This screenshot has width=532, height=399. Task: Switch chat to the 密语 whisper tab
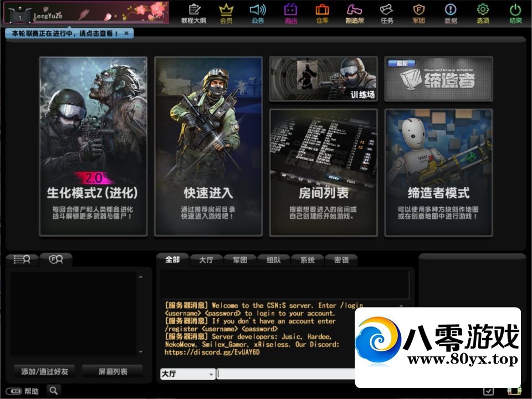(x=341, y=260)
